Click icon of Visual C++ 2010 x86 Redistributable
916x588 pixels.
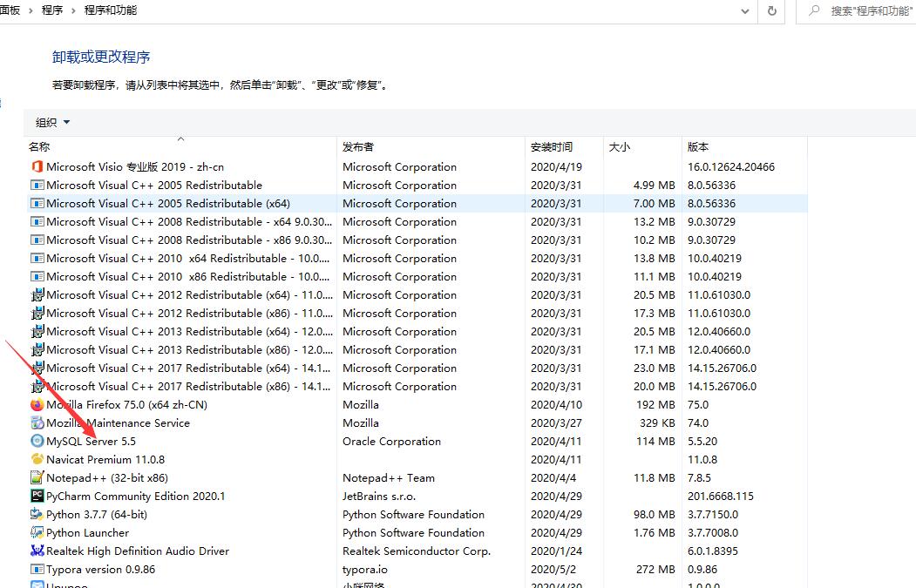tap(37, 277)
